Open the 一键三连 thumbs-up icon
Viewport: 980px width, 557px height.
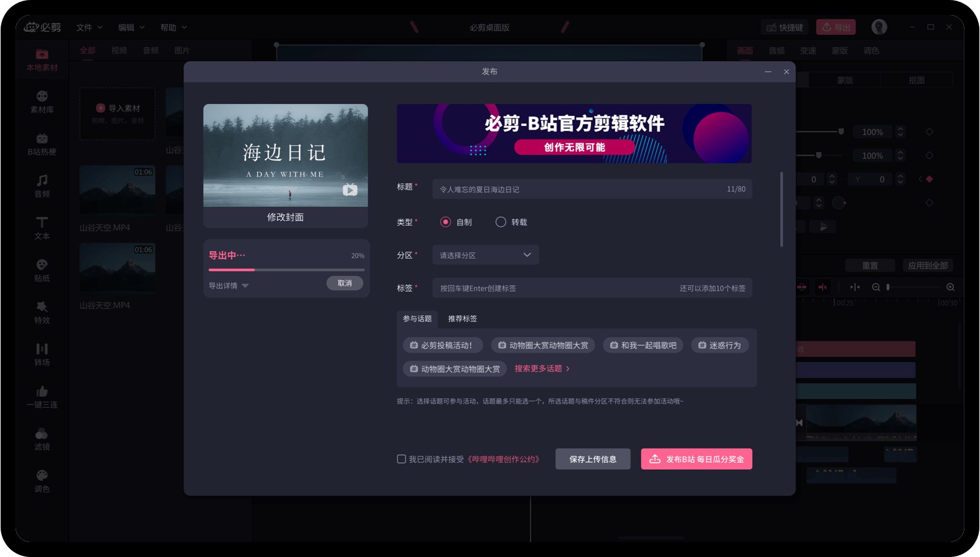click(x=42, y=391)
